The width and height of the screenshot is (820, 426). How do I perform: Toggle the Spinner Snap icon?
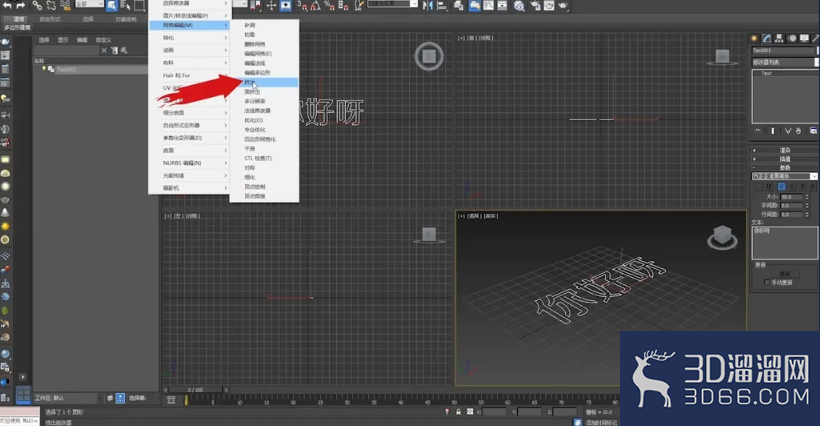coord(343,6)
